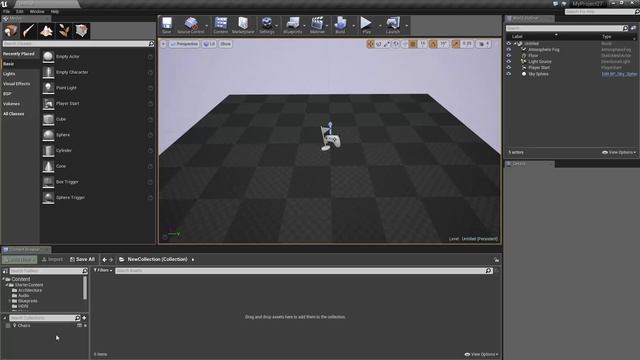Select the Paint mode brush icon
This screenshot has height=360, width=640.
28,31
